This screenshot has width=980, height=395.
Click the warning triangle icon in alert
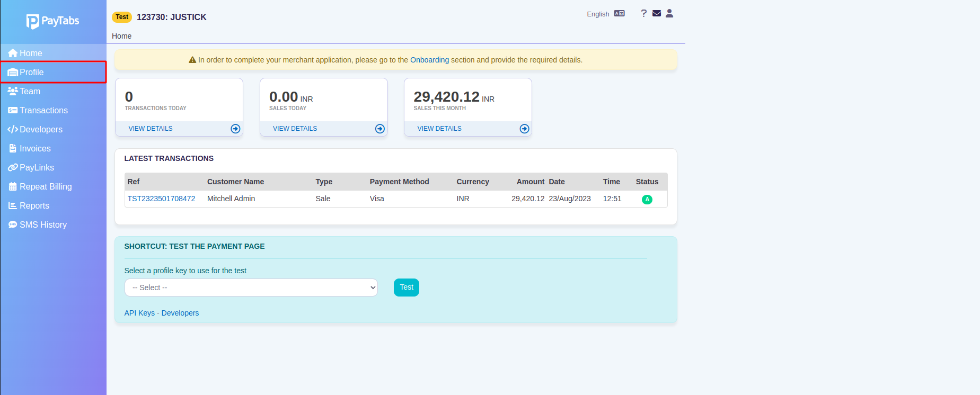[x=192, y=60]
